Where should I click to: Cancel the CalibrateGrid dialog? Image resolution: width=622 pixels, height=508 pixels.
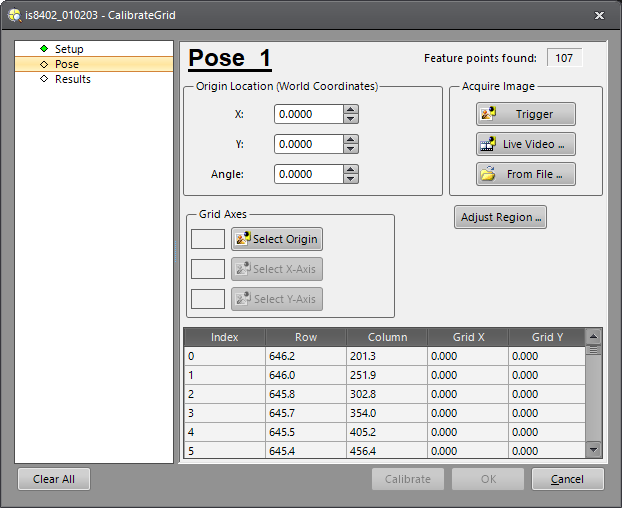[567, 479]
